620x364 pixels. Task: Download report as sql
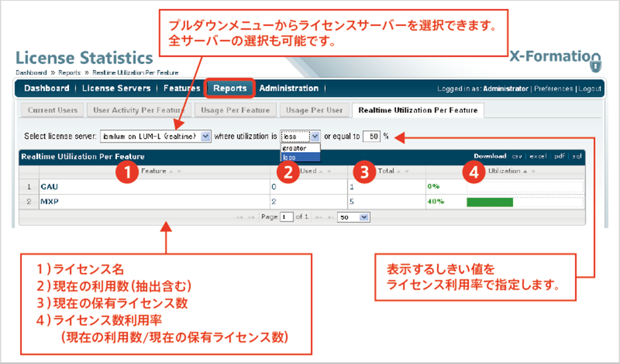click(577, 156)
